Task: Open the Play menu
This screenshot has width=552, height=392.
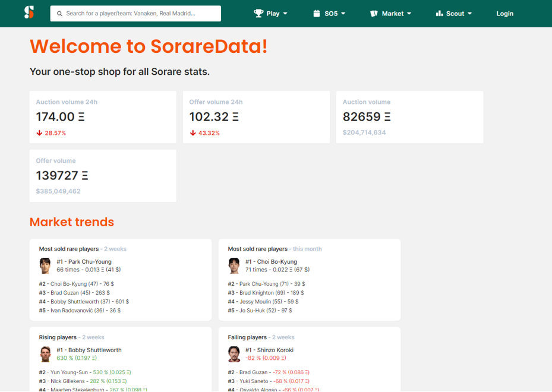Action: pyautogui.click(x=270, y=14)
